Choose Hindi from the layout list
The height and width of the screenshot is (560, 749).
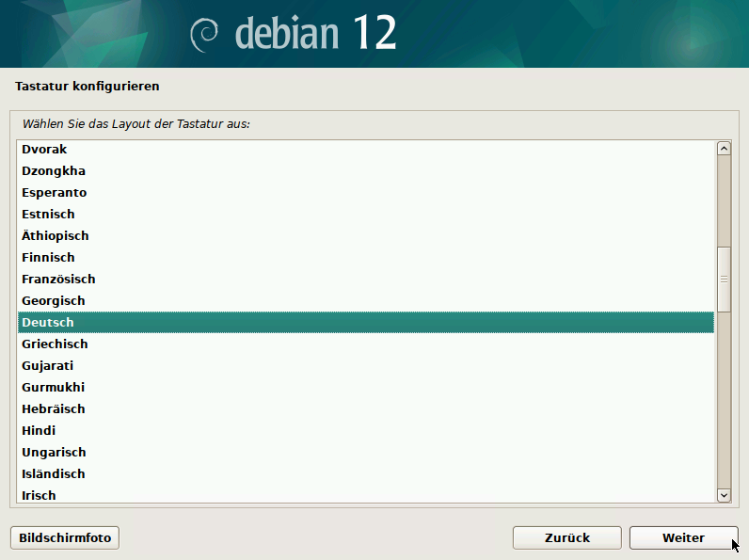point(366,430)
